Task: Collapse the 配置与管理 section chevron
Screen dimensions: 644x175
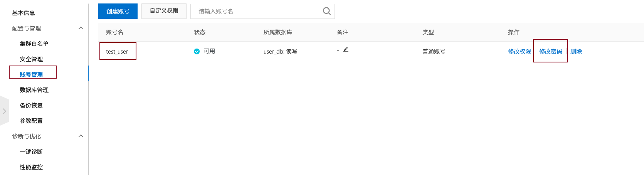Action: click(81, 28)
